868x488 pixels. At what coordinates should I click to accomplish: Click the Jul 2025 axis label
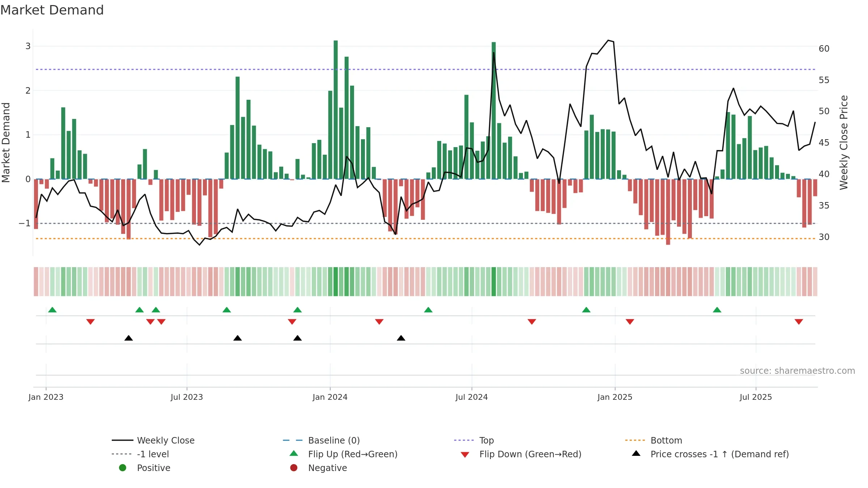point(756,397)
